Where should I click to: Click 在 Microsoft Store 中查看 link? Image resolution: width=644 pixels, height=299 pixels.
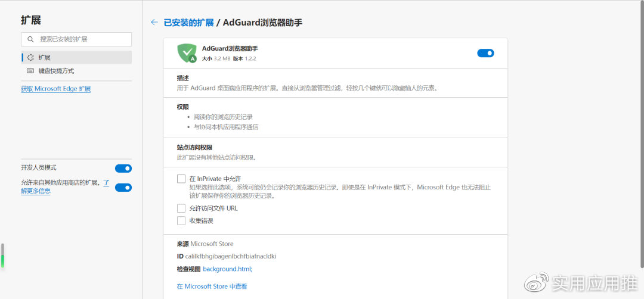[212, 286]
